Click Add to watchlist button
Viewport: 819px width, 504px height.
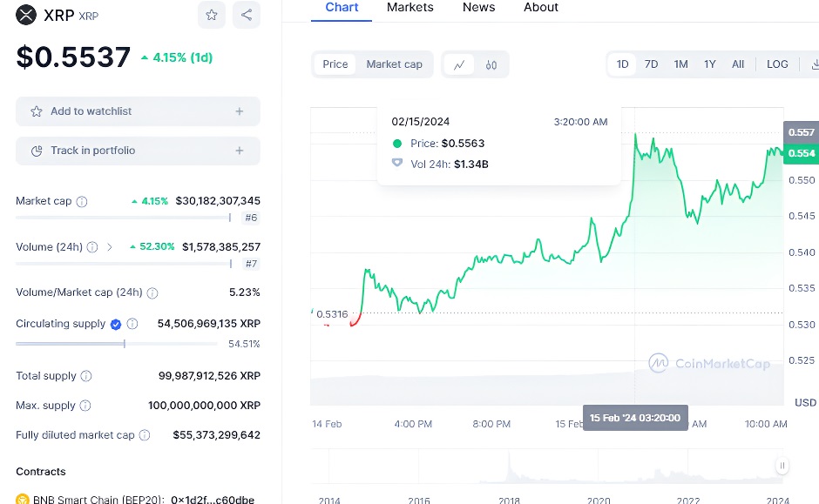tap(138, 111)
